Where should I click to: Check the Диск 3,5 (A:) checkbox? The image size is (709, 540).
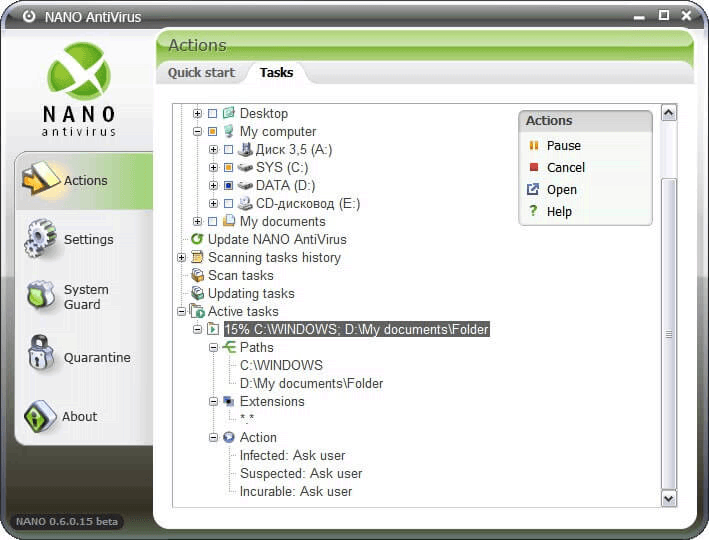coord(228,149)
